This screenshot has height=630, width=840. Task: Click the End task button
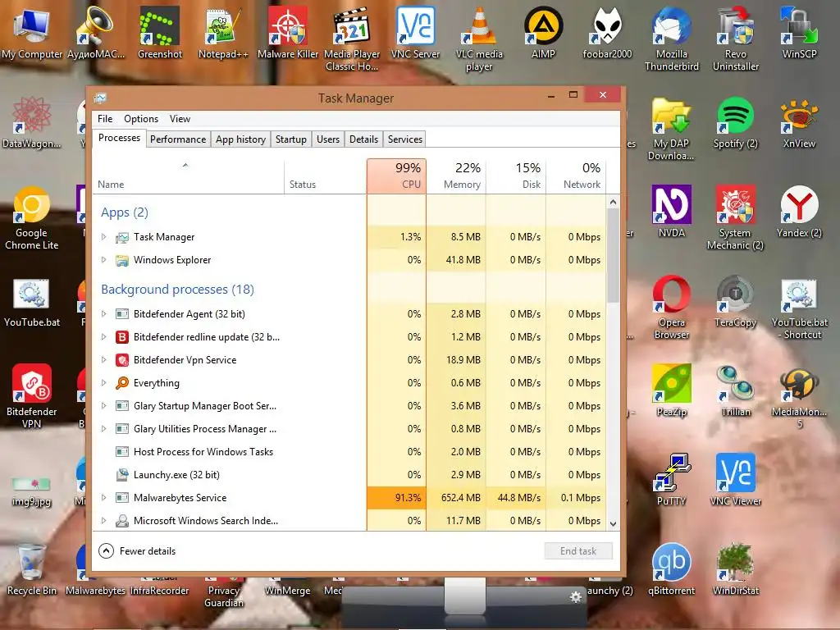[578, 551]
